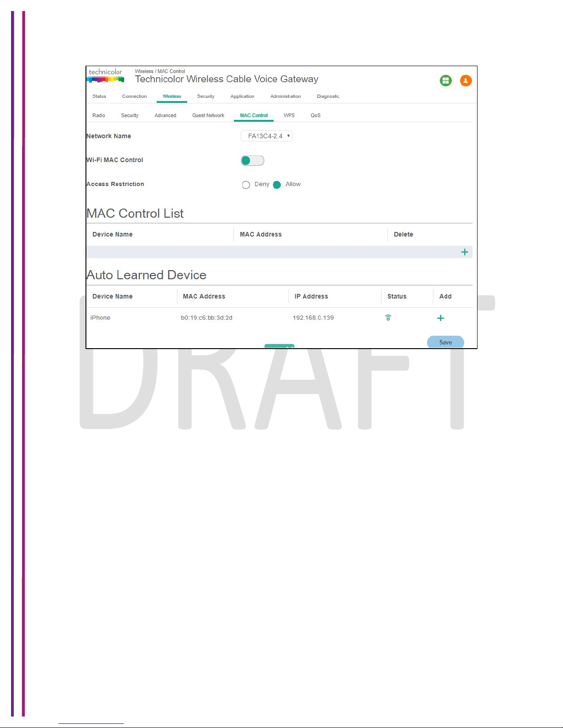Open the Network Name dropdown FA13C4-2.4
563x728 pixels.
point(267,136)
